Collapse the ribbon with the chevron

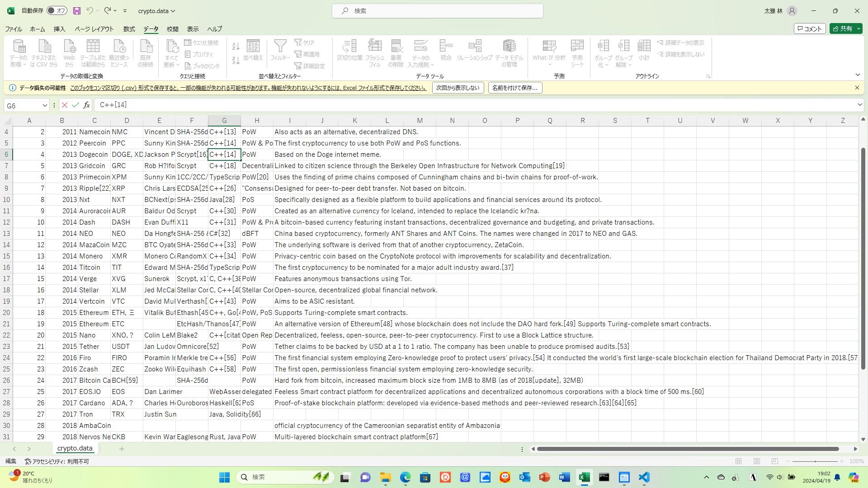click(858, 75)
